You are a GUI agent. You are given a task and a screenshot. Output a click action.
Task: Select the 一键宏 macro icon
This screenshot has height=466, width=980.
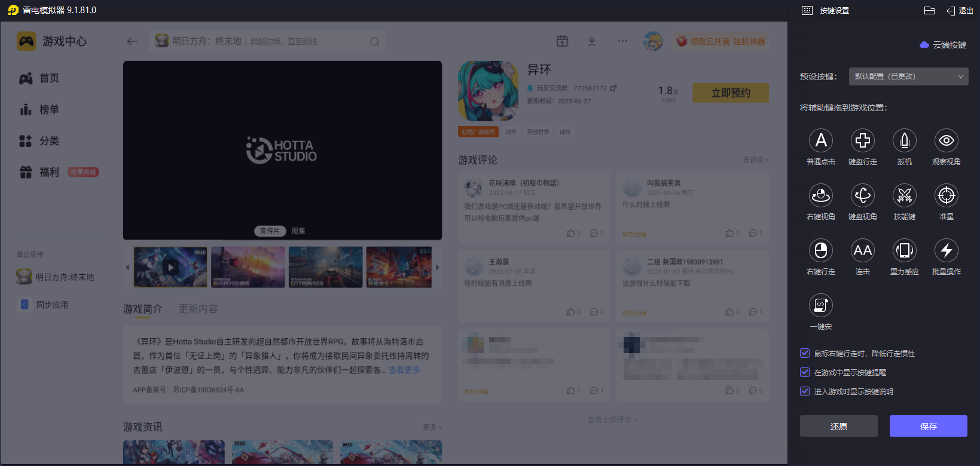tap(821, 305)
